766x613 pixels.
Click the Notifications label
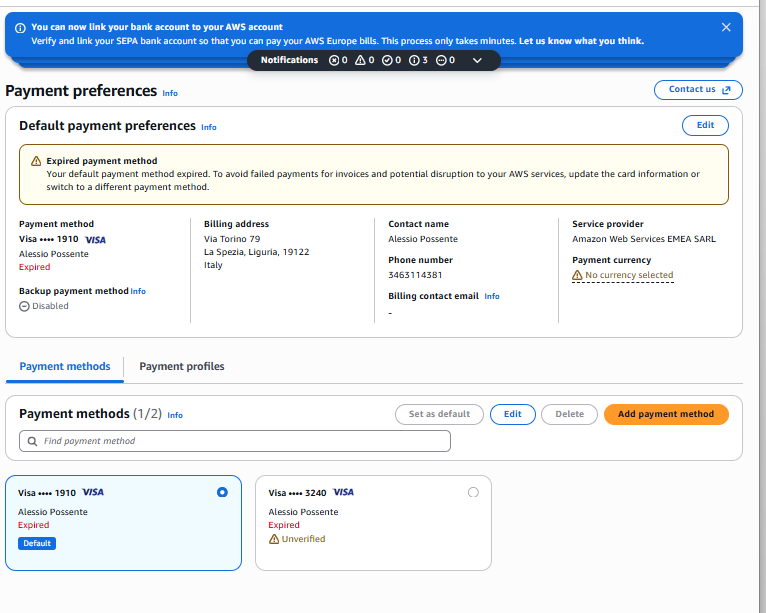[x=289, y=60]
